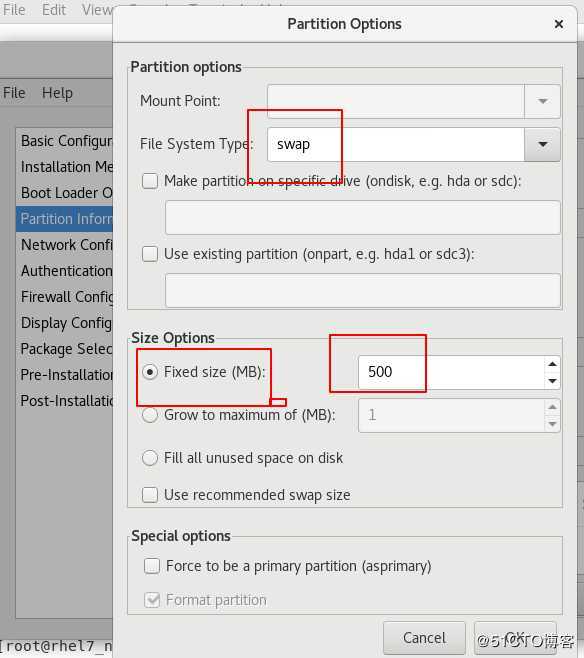
Task: Open Help menu in Kickstart Configurator window
Action: [57, 93]
